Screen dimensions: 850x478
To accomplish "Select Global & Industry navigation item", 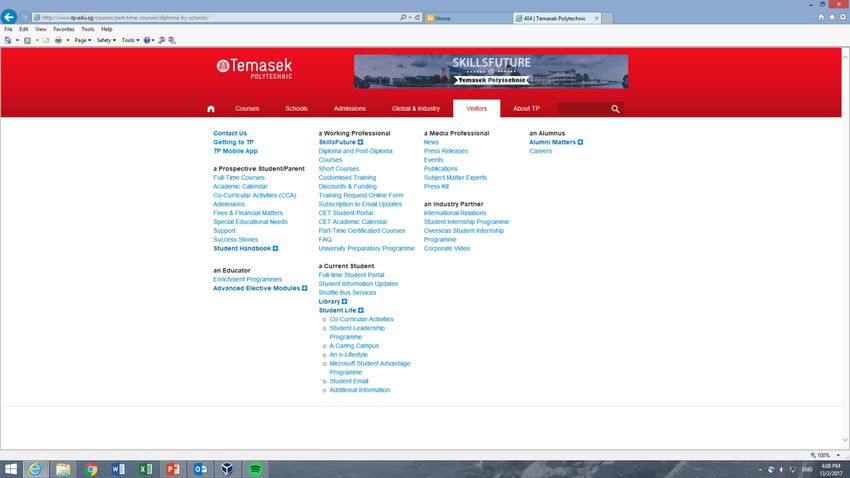I will 416,108.
